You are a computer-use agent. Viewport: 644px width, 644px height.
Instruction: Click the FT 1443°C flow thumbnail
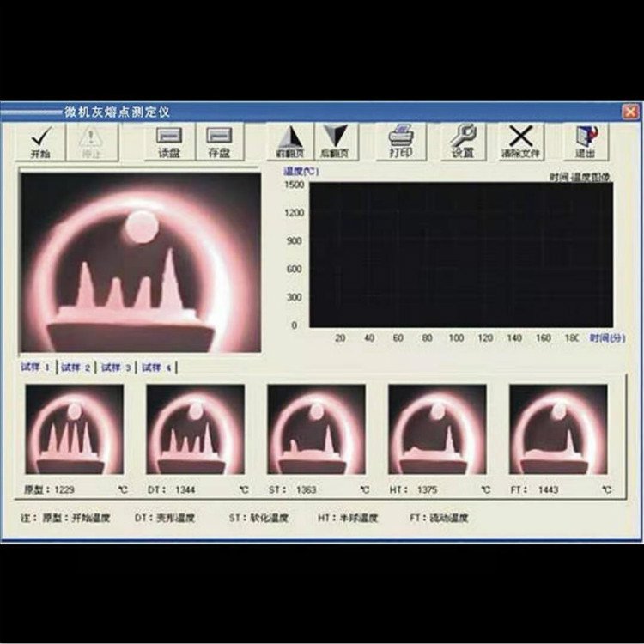pyautogui.click(x=558, y=428)
